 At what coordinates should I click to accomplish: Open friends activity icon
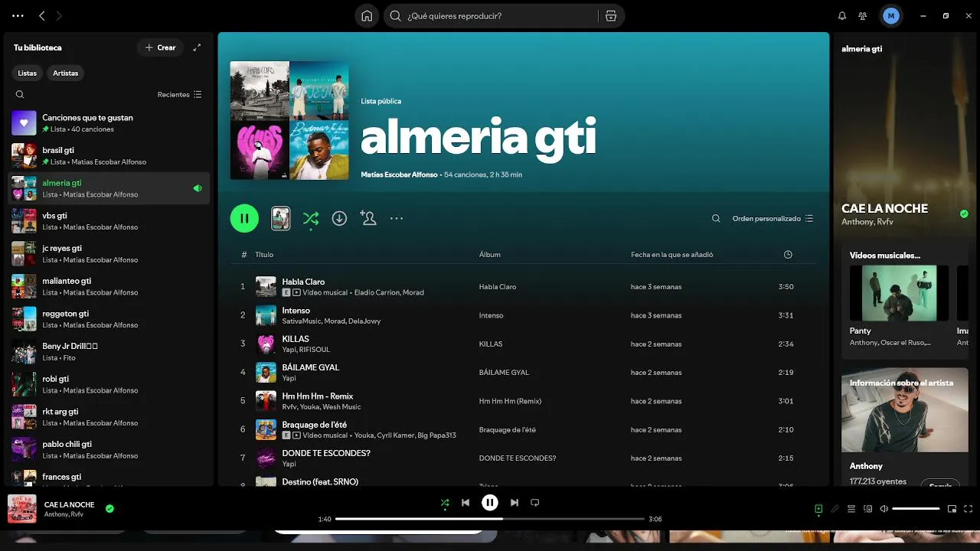(x=863, y=15)
